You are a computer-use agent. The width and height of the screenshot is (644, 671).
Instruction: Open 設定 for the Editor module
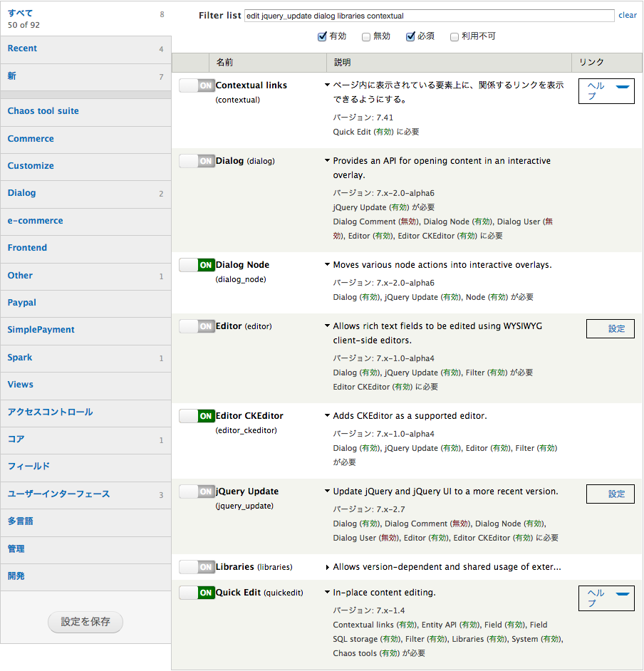tap(610, 328)
